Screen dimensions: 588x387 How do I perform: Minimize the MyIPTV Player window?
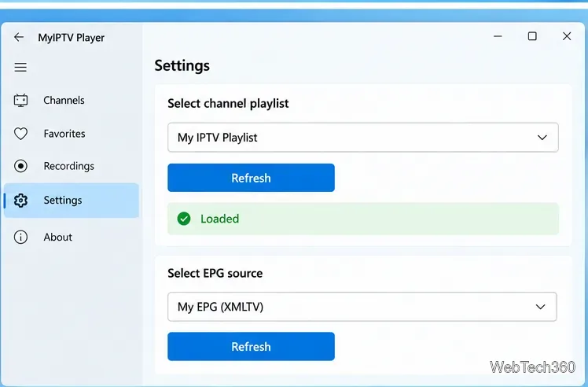[498, 36]
